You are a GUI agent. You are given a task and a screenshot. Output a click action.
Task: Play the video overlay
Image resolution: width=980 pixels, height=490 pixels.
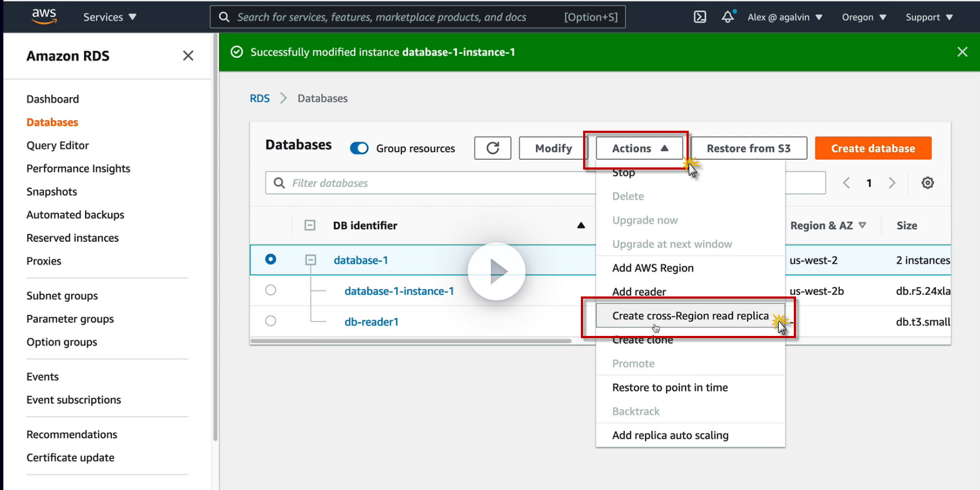tap(496, 271)
